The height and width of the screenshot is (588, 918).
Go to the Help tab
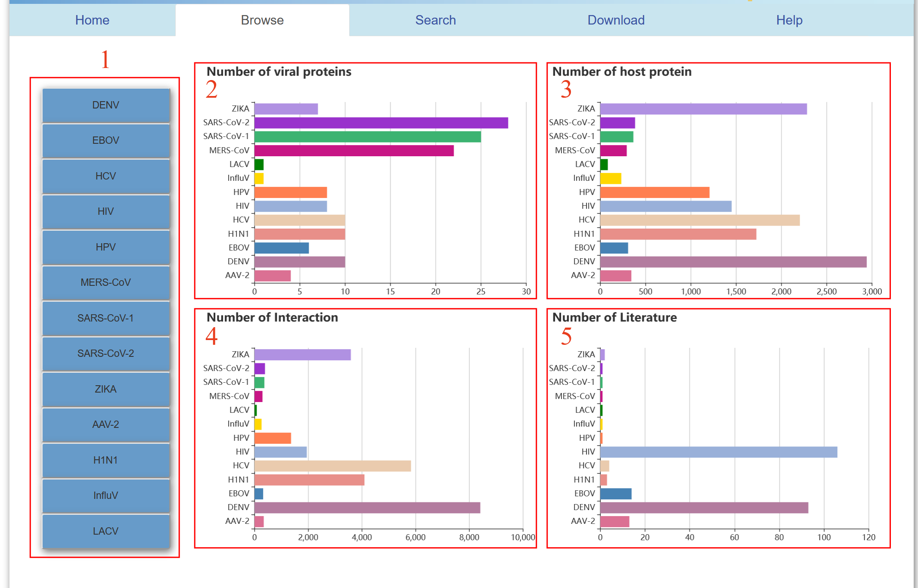pos(789,20)
